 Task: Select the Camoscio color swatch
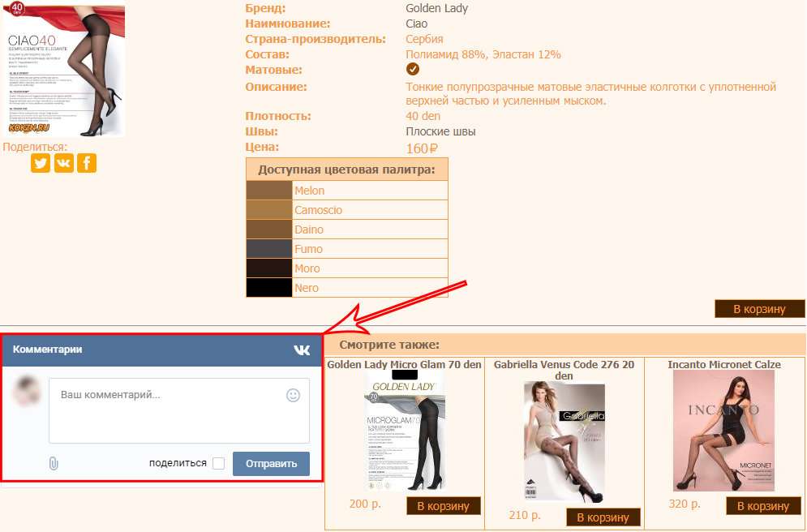click(x=269, y=210)
